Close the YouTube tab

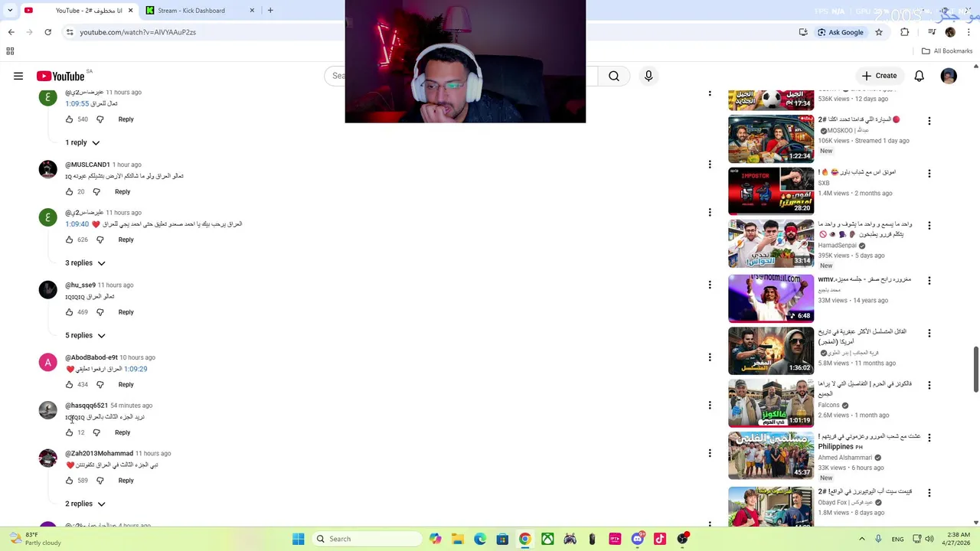pos(130,11)
